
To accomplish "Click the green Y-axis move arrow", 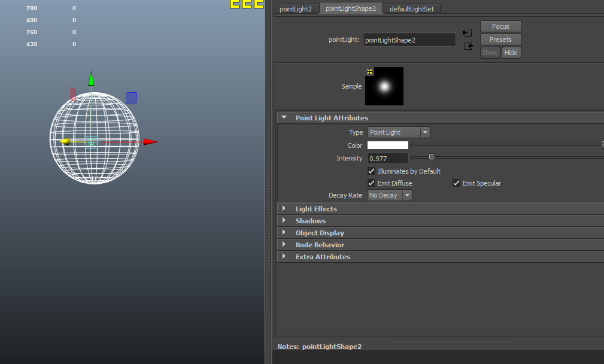I will [92, 78].
